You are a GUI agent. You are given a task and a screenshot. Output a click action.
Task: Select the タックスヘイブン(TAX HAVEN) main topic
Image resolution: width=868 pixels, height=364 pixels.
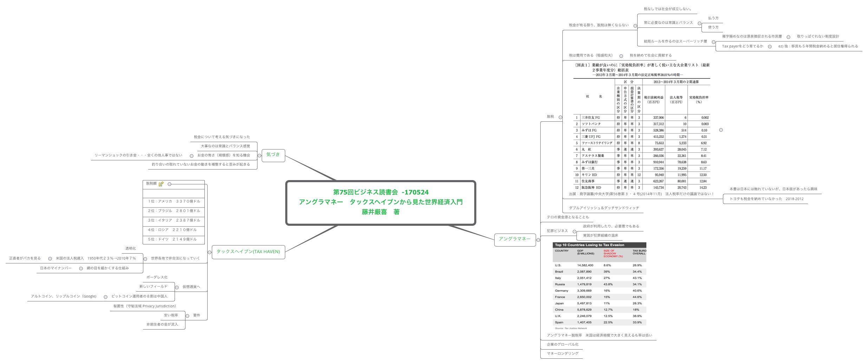[x=248, y=252]
